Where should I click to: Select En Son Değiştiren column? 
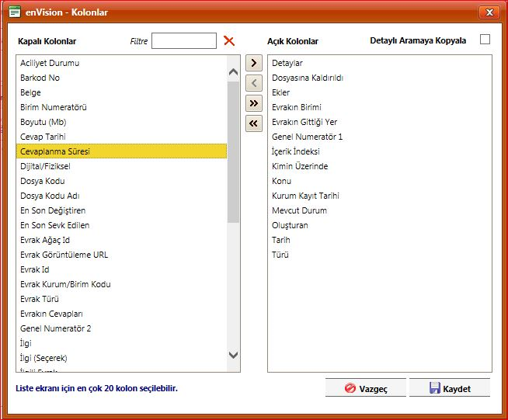click(121, 210)
